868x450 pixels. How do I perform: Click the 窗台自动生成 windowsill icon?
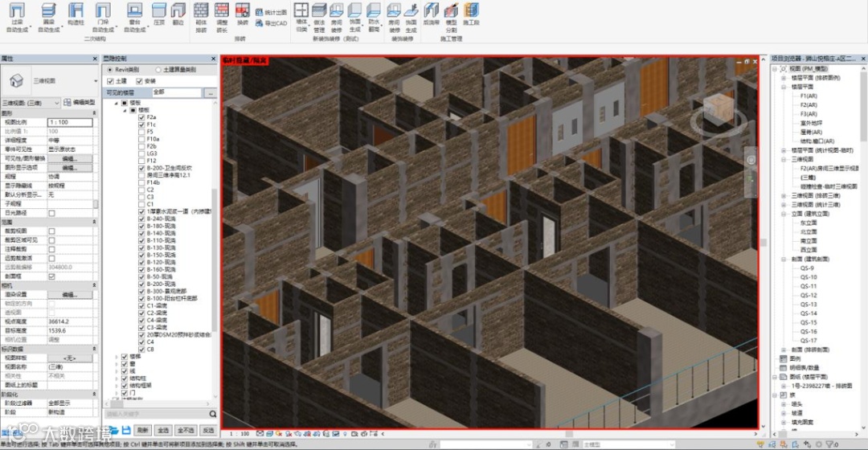pos(134,11)
